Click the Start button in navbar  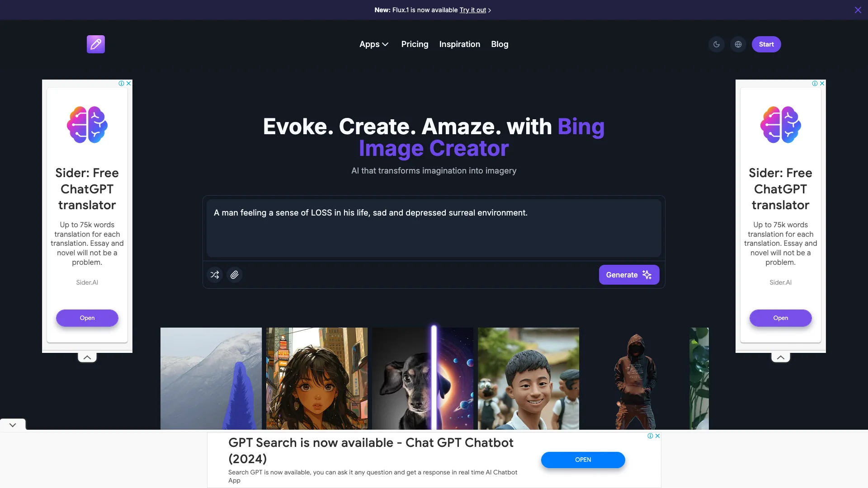point(766,44)
